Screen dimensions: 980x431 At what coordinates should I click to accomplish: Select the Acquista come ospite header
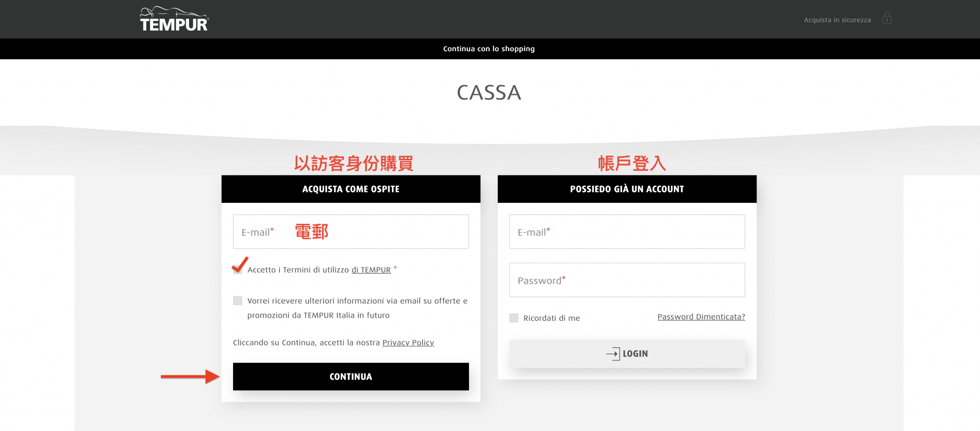click(351, 189)
